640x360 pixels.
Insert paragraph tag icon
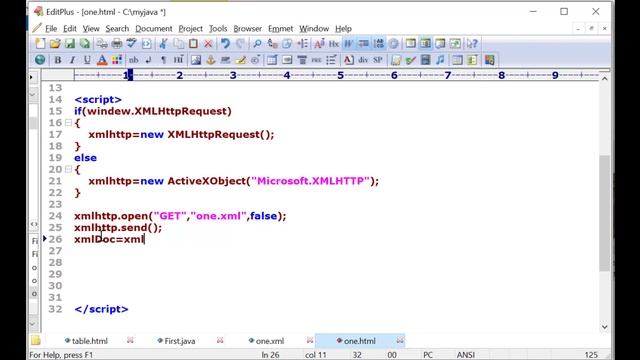163,60
